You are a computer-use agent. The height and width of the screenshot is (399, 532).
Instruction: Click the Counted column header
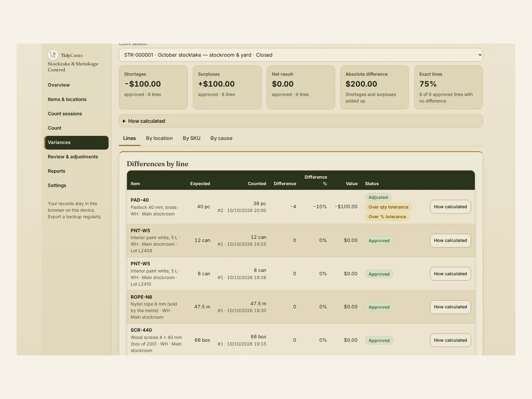pyautogui.click(x=257, y=184)
